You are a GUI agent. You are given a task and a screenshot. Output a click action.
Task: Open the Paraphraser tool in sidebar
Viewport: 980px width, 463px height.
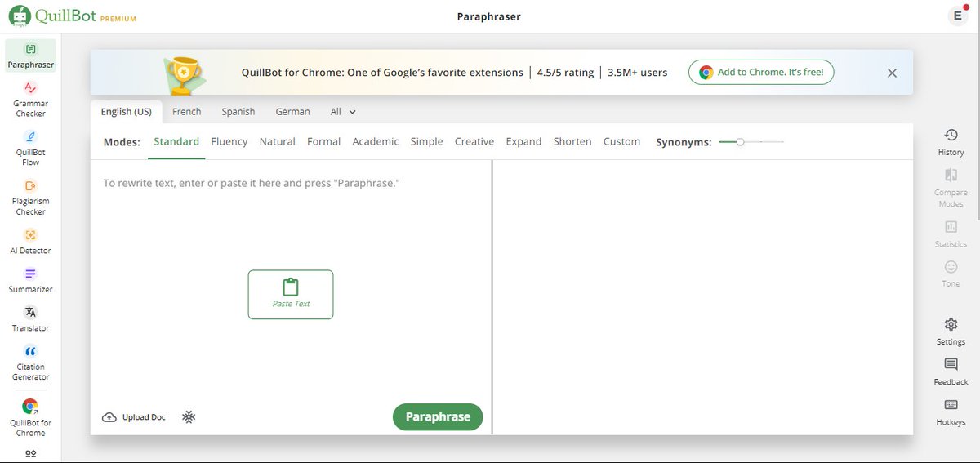(x=30, y=56)
